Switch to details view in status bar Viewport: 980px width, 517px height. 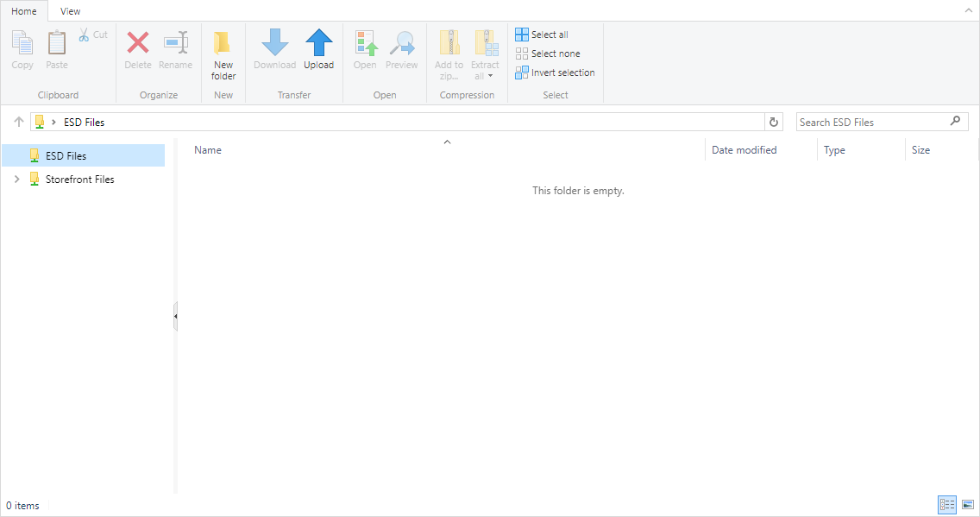pyautogui.click(x=947, y=505)
